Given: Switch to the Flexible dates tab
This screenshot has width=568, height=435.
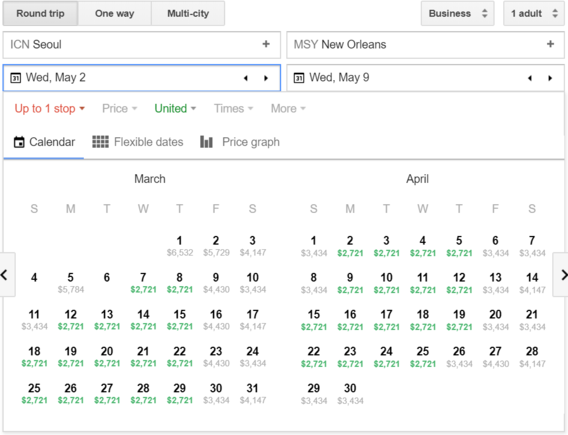Looking at the screenshot, I should coord(138,142).
